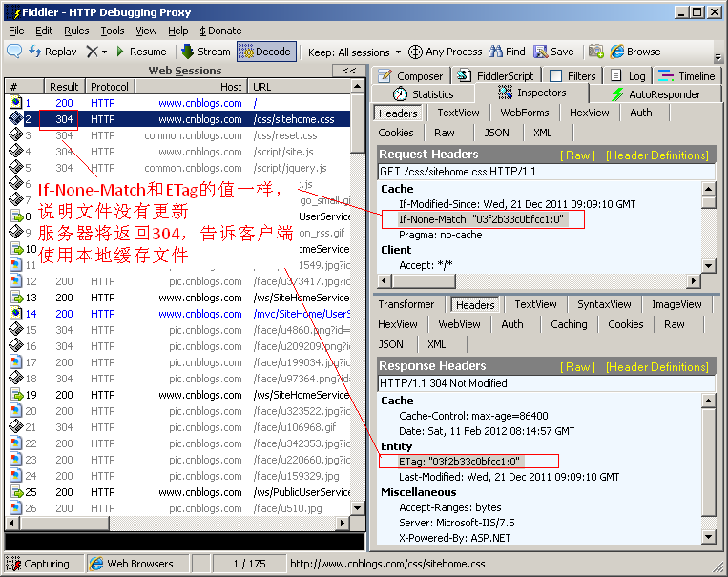Save sessions with the Save icon
The width and height of the screenshot is (728, 577).
(x=553, y=52)
